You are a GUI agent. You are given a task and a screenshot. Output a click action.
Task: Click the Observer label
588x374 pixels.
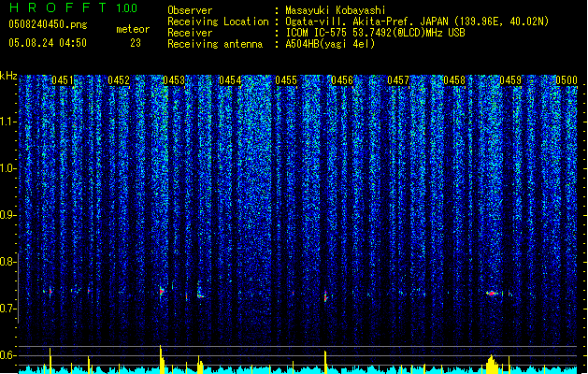(190, 10)
